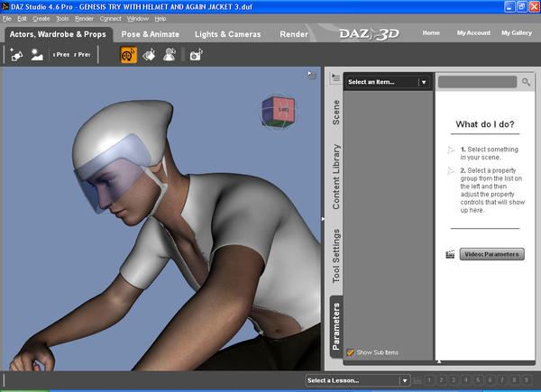Click the Video: Parameters button
This screenshot has height=392, width=541.
tap(492, 254)
